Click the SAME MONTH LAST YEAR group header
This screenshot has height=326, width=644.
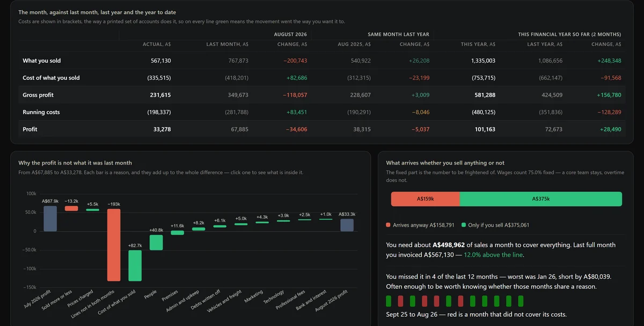click(x=398, y=34)
